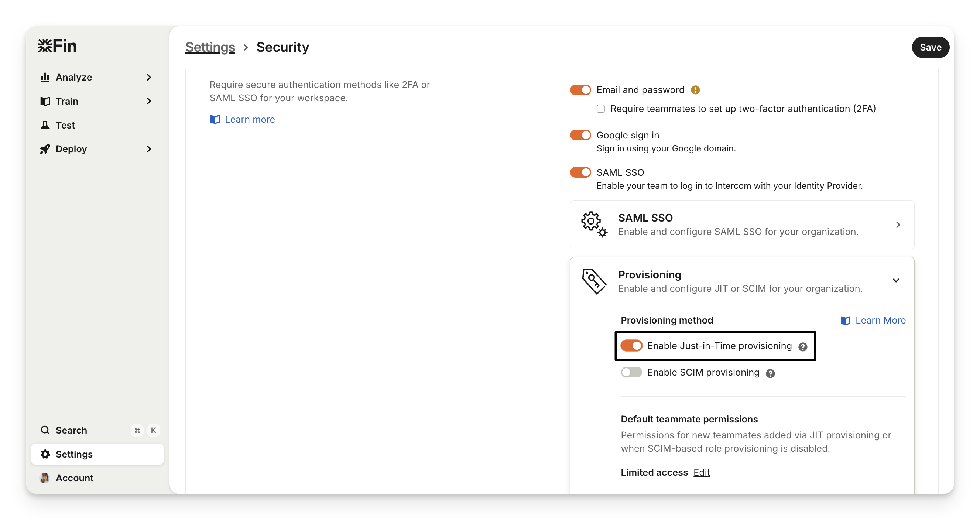Click the warning icon beside Email and password
980x520 pixels.
pyautogui.click(x=695, y=90)
